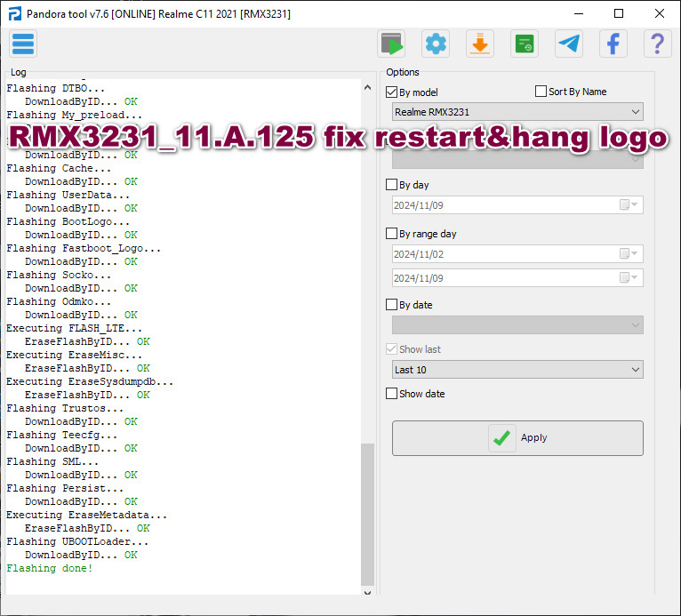Viewport: 681px width, 616px height.
Task: Click the 'Flashing Fastboot_Logo...' log line
Action: (84, 248)
